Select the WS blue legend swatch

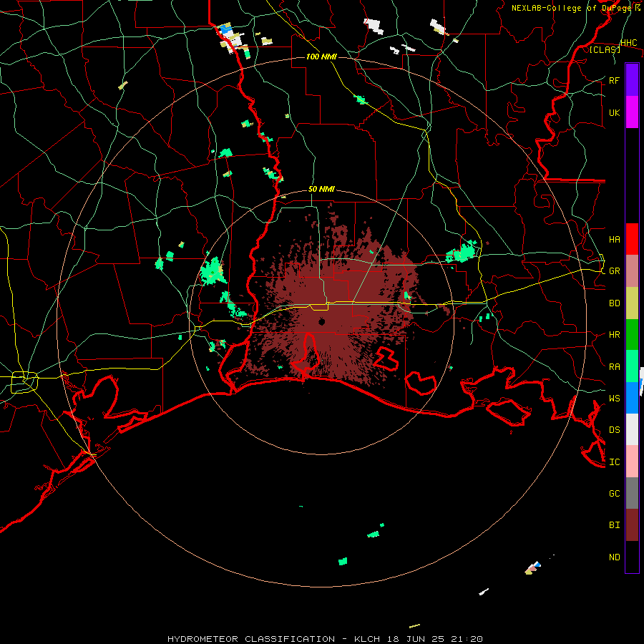(632, 398)
